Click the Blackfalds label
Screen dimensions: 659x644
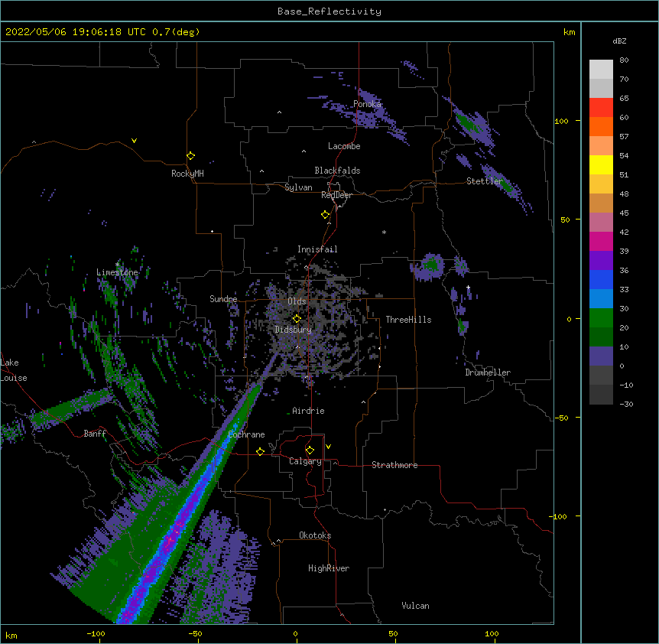tap(337, 171)
